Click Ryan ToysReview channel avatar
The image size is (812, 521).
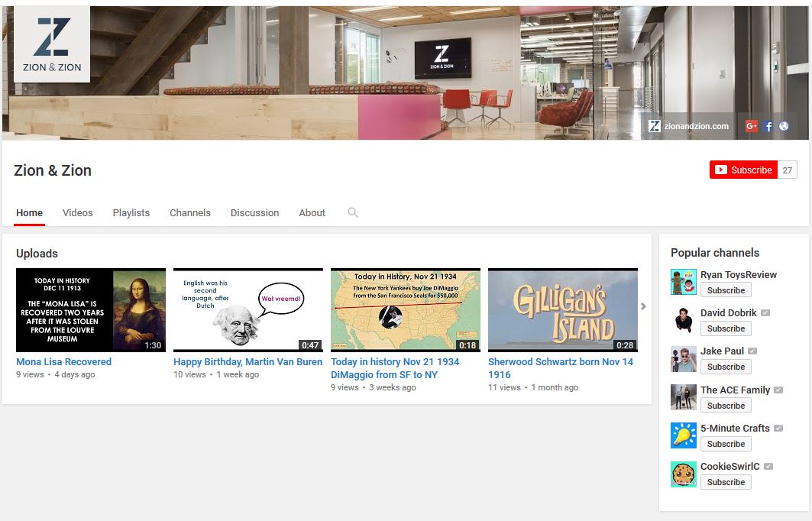(x=683, y=281)
